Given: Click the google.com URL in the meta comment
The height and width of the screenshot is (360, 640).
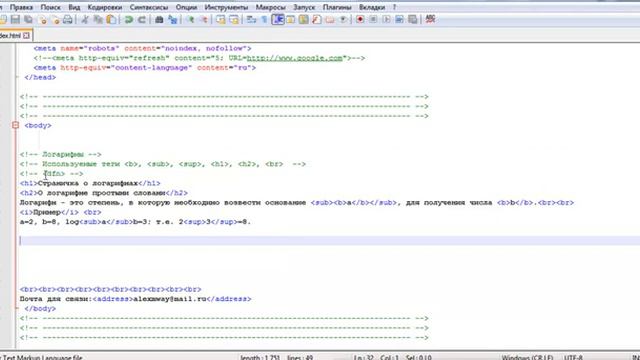Looking at the screenshot, I should pyautogui.click(x=294, y=58).
